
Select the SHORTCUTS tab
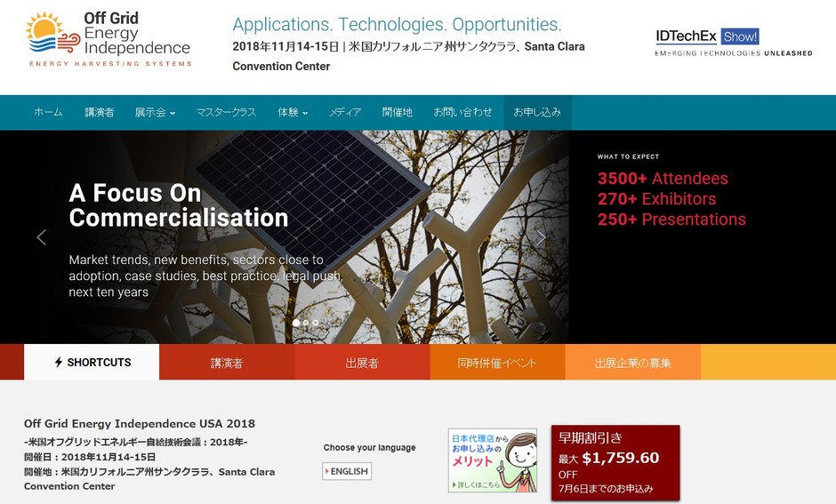tap(92, 363)
